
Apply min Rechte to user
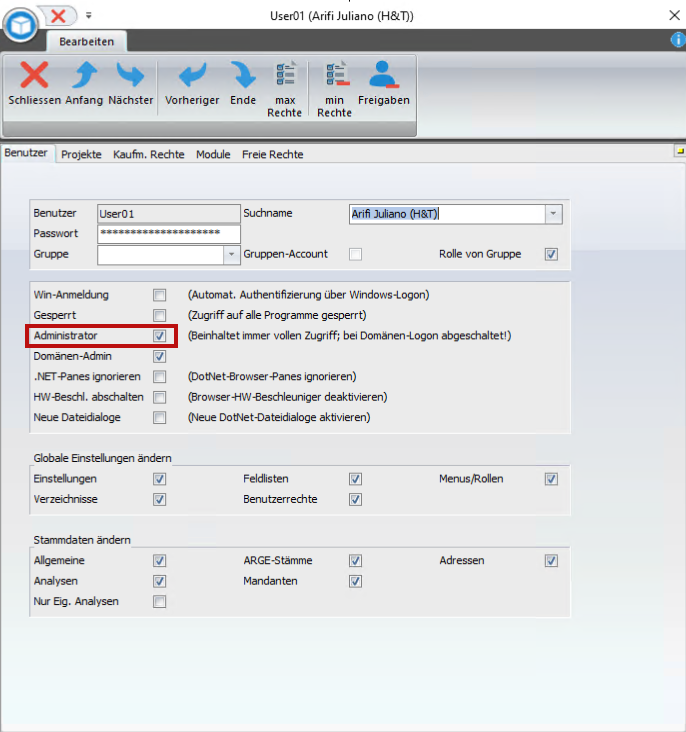tap(334, 76)
